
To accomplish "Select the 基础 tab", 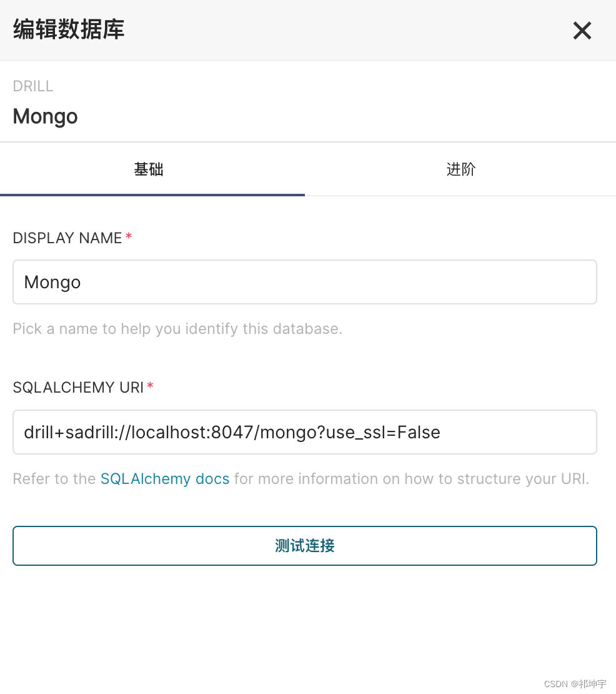I will 149,169.
